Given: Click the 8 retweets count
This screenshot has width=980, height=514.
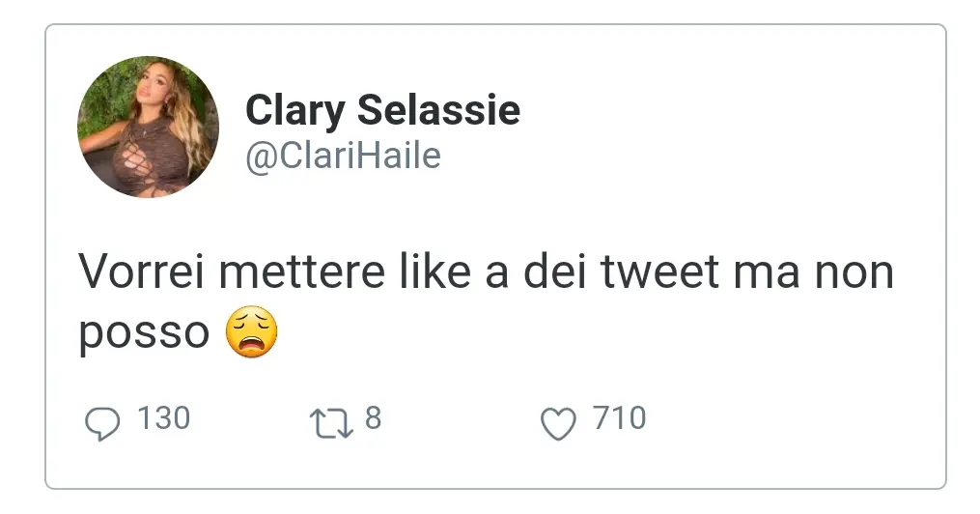Looking at the screenshot, I should [x=373, y=418].
